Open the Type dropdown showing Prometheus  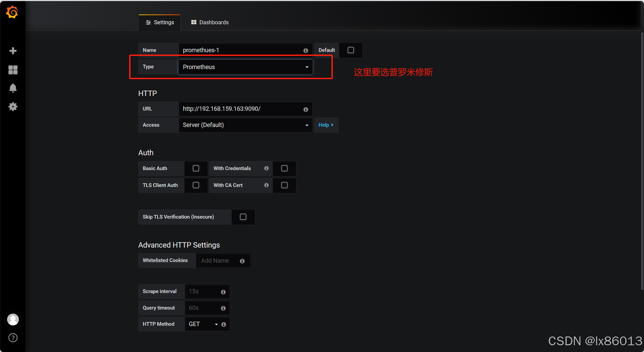click(x=245, y=67)
